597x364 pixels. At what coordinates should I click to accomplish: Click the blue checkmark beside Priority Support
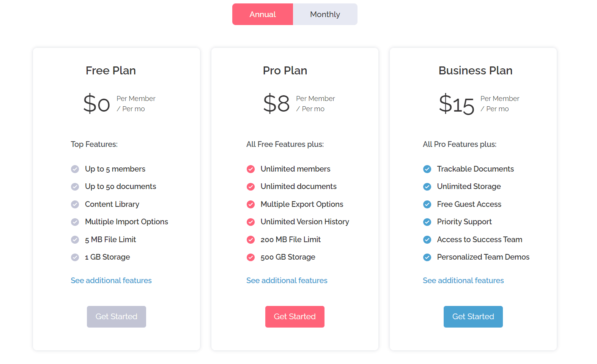tap(427, 222)
